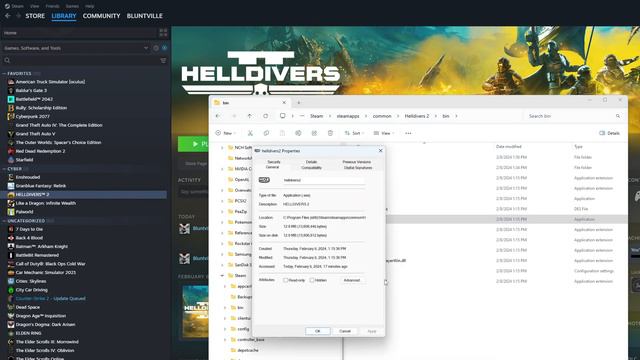Click the Rename icon in Explorer toolbar
The width and height of the screenshot is (640, 360).
click(x=298, y=133)
